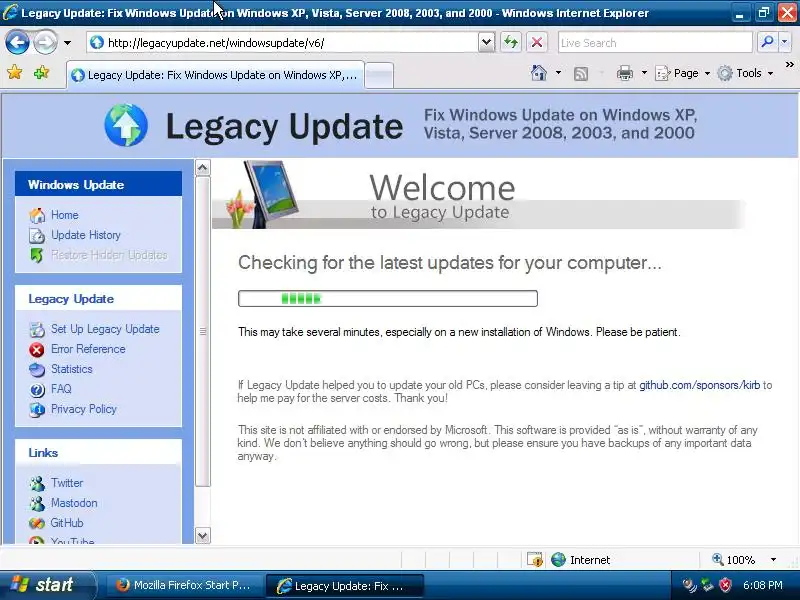Open the GitHub link in sidebar
Viewport: 800px width, 600px height.
pyautogui.click(x=67, y=523)
